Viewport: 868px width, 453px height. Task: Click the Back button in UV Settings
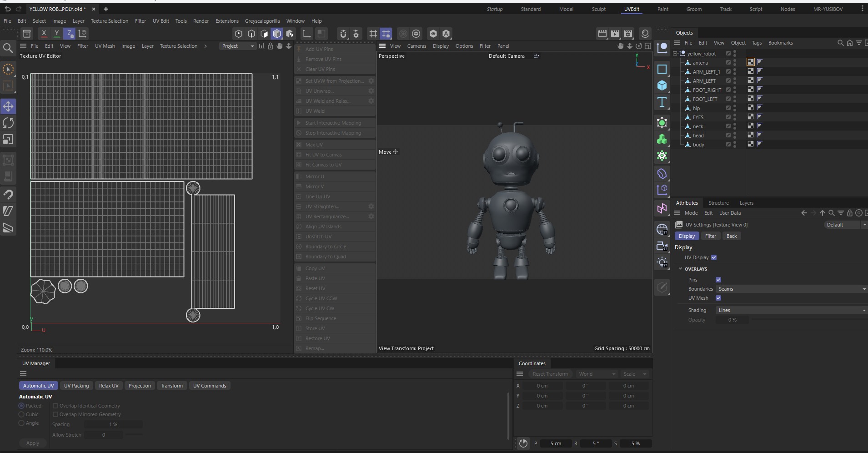pyautogui.click(x=731, y=236)
